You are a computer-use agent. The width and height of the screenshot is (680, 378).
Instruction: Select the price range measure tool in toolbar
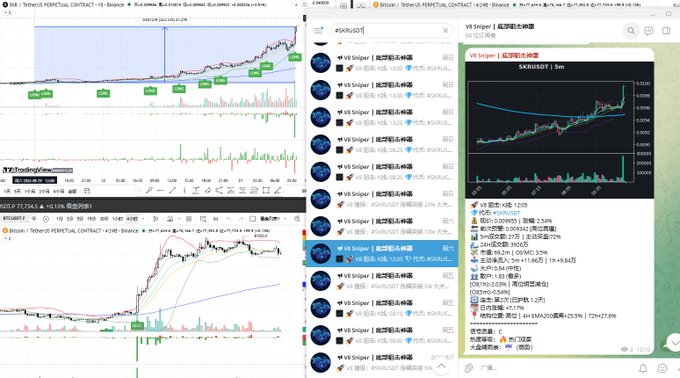(x=196, y=190)
